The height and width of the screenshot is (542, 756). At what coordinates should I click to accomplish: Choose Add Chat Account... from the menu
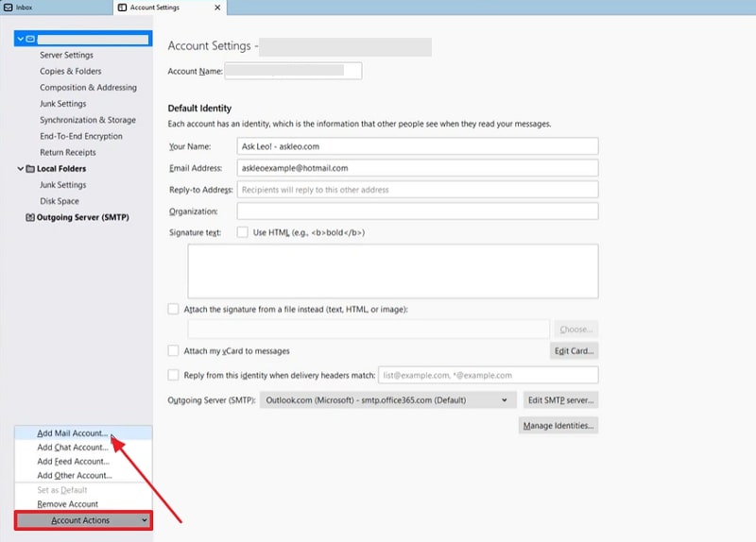click(x=83, y=447)
